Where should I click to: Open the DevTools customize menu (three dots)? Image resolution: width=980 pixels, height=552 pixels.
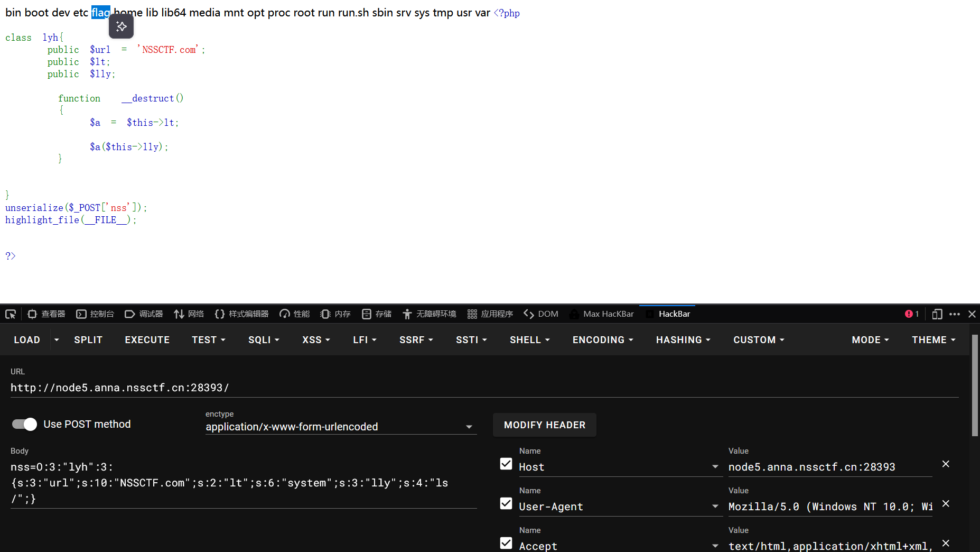(955, 314)
